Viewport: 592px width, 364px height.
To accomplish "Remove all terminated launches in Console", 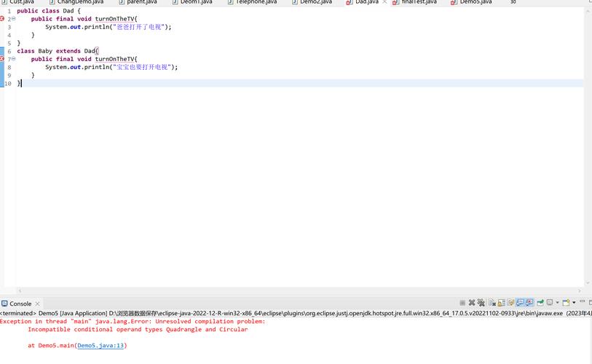I will coord(481,303).
